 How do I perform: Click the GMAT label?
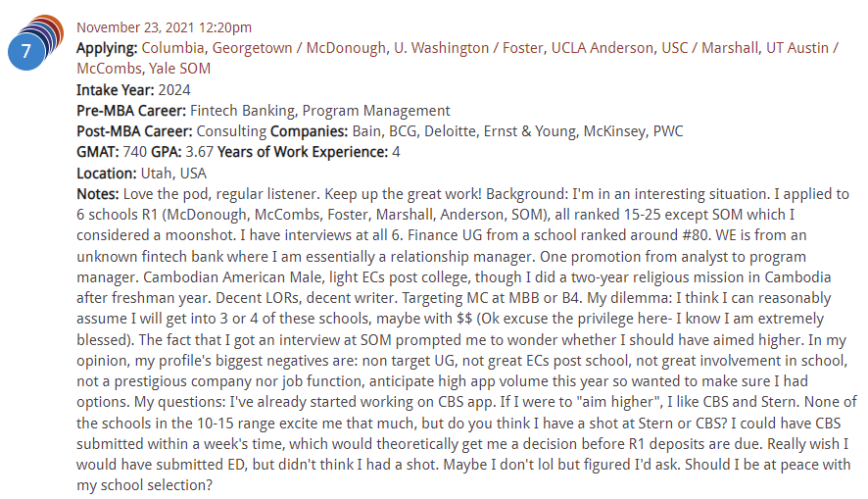click(97, 152)
